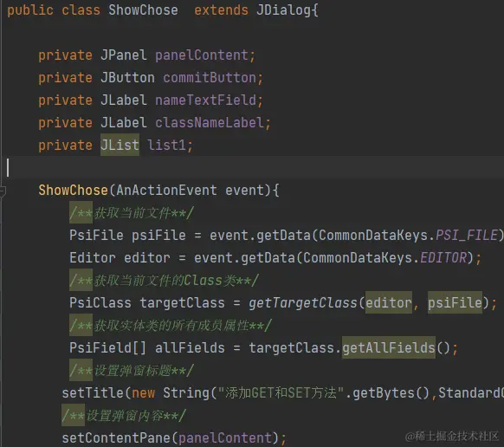This screenshot has height=447, width=504.
Task: Click the comment 获取当前文件
Action: [132, 213]
